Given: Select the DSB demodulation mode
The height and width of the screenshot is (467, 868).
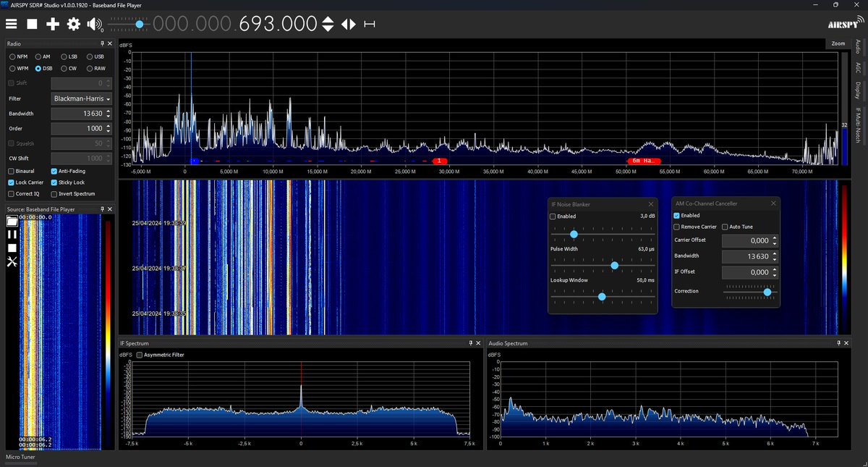Looking at the screenshot, I should point(43,68).
